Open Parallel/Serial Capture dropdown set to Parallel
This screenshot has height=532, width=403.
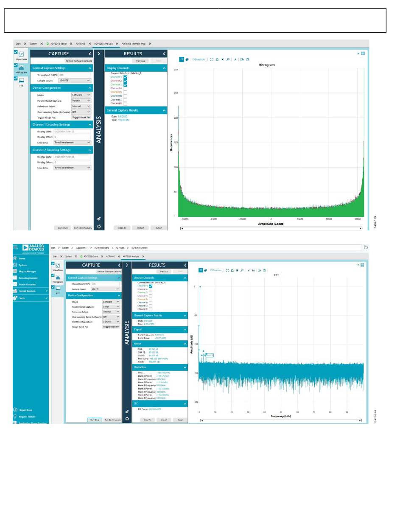(81, 101)
